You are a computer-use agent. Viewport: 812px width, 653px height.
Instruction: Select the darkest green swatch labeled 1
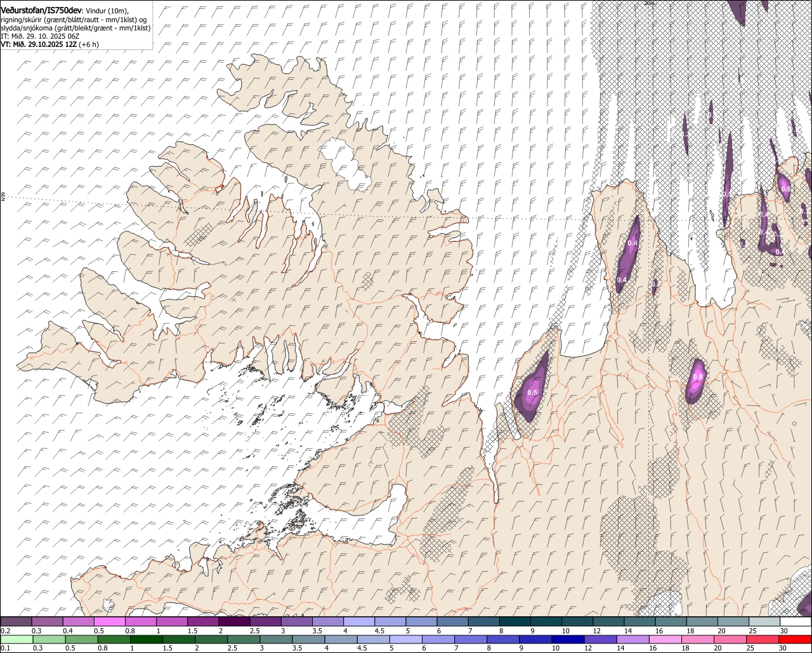click(x=147, y=639)
